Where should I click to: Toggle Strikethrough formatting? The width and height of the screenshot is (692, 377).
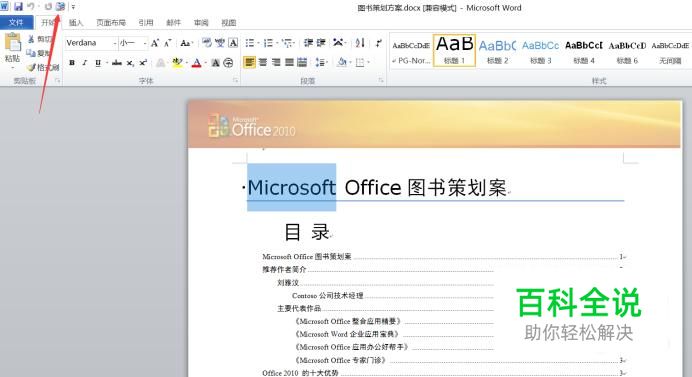[117, 63]
